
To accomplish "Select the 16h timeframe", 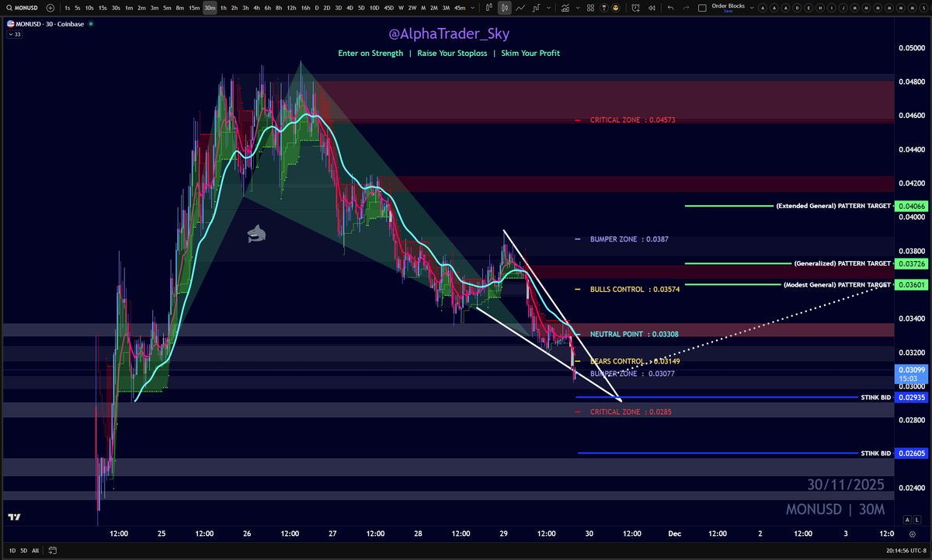I will click(x=306, y=8).
